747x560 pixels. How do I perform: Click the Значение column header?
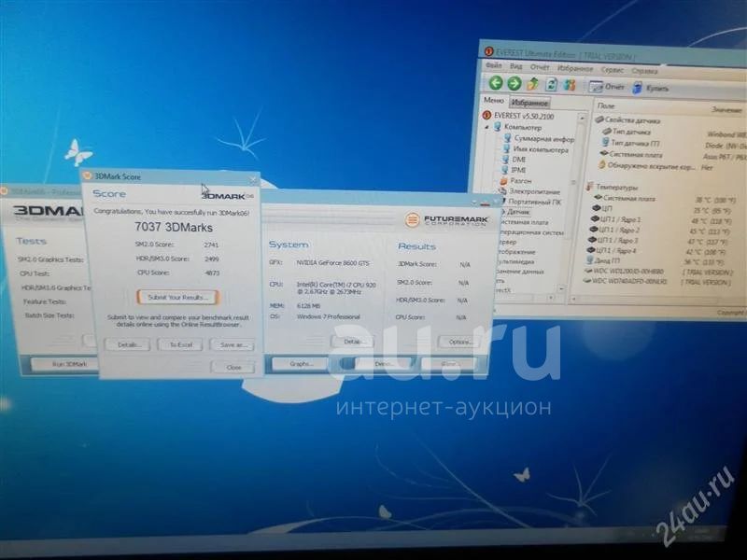pyautogui.click(x=726, y=109)
